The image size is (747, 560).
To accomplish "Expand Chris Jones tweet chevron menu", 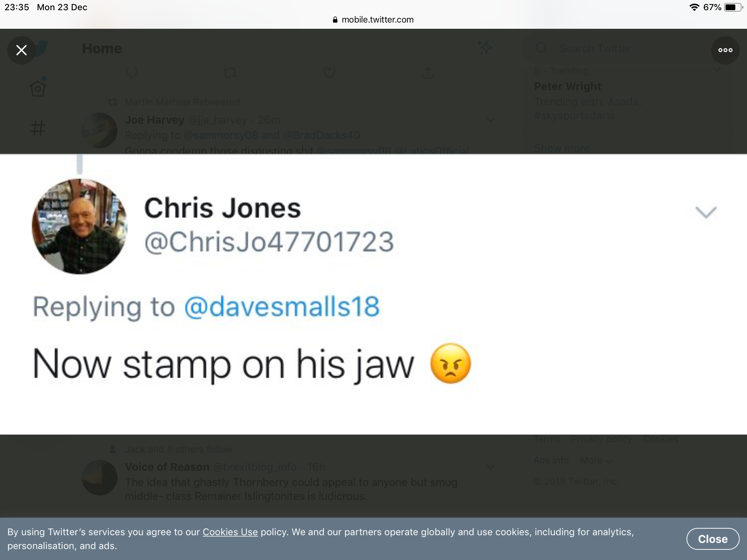I will click(x=706, y=212).
